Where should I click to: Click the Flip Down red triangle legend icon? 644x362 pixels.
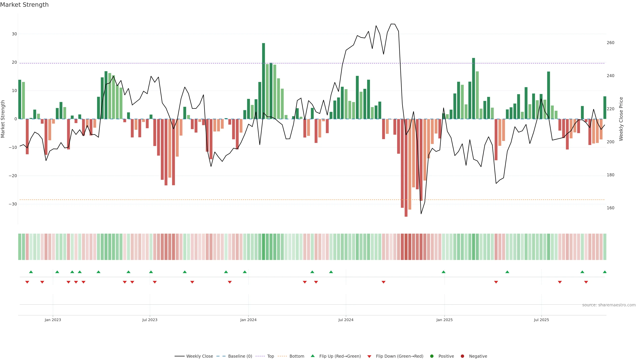(369, 356)
